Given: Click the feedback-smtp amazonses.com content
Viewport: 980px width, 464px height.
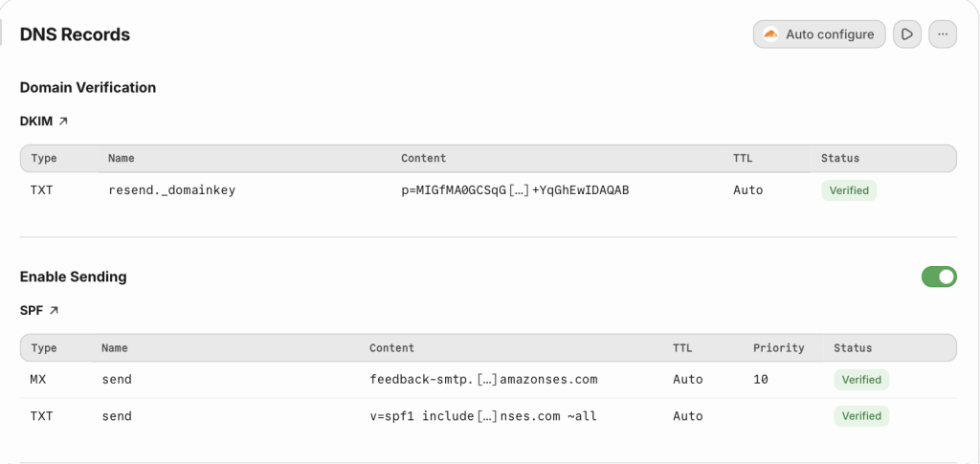Looking at the screenshot, I should [x=483, y=380].
